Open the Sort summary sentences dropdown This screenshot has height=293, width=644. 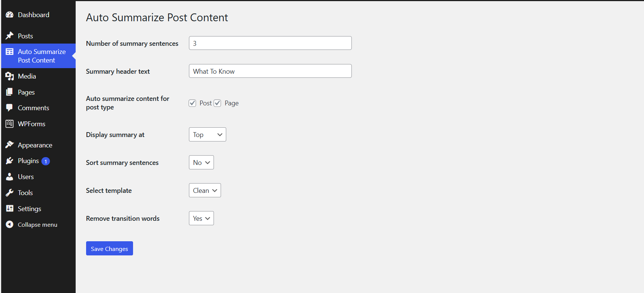pos(201,162)
